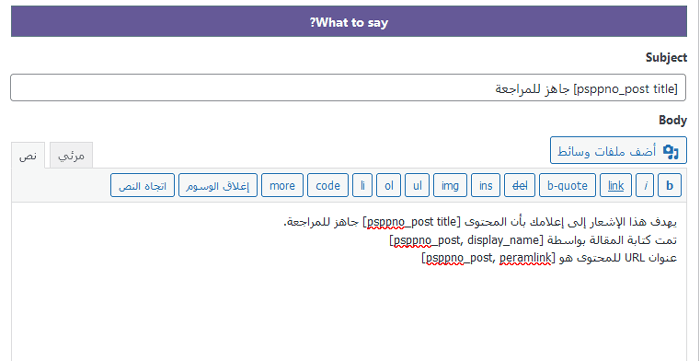Click the 'Subject' label
700x361 pixels.
[666, 58]
